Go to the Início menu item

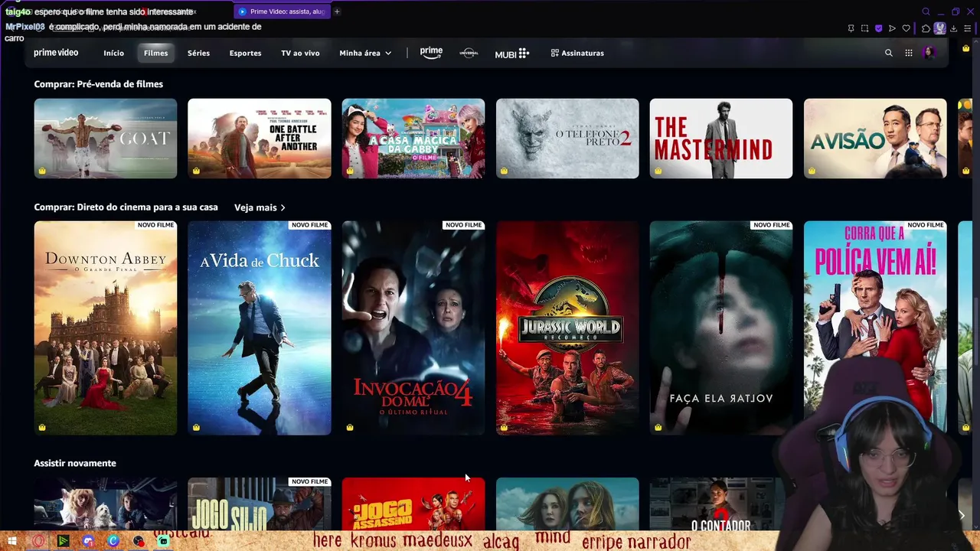[x=113, y=53]
